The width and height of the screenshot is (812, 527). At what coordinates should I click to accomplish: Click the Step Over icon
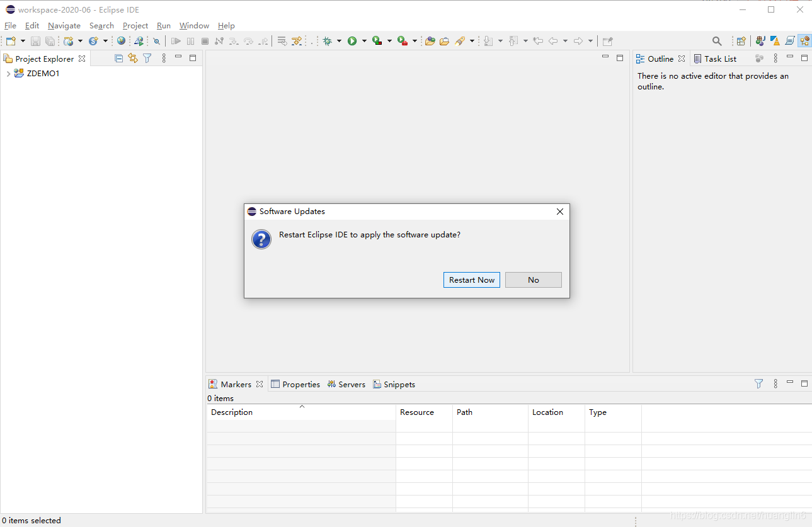point(248,41)
